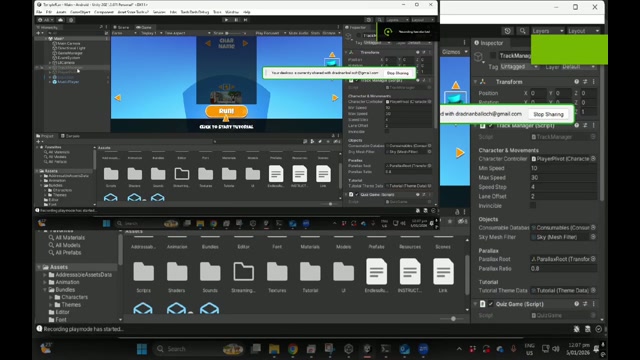Click object picker for Parallax Root field
Screen dimensions: 640x360
(593, 259)
